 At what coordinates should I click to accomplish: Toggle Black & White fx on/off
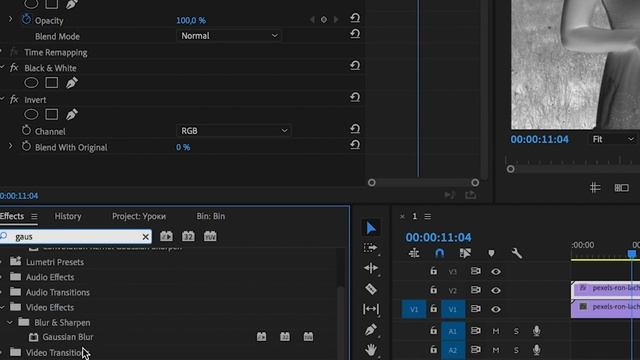[x=14, y=67]
